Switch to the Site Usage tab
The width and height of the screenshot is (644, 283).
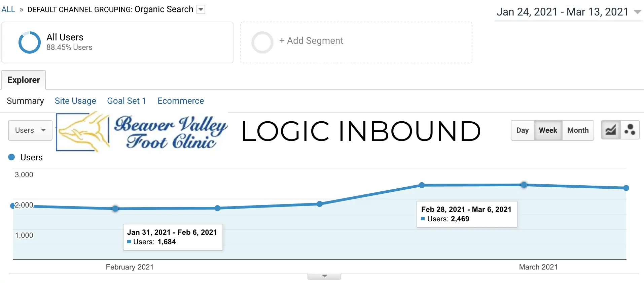[75, 101]
